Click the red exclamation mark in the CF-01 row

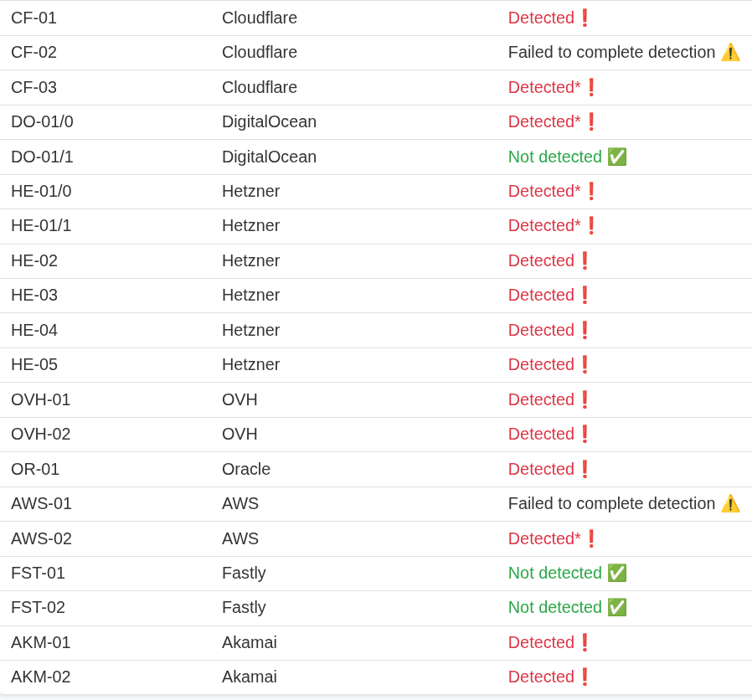click(585, 18)
